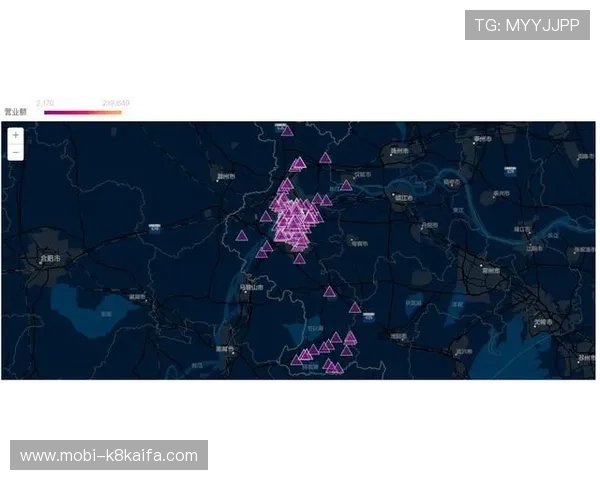Click the 马鞍山市 city label on the map
The image size is (600, 480).
(252, 287)
